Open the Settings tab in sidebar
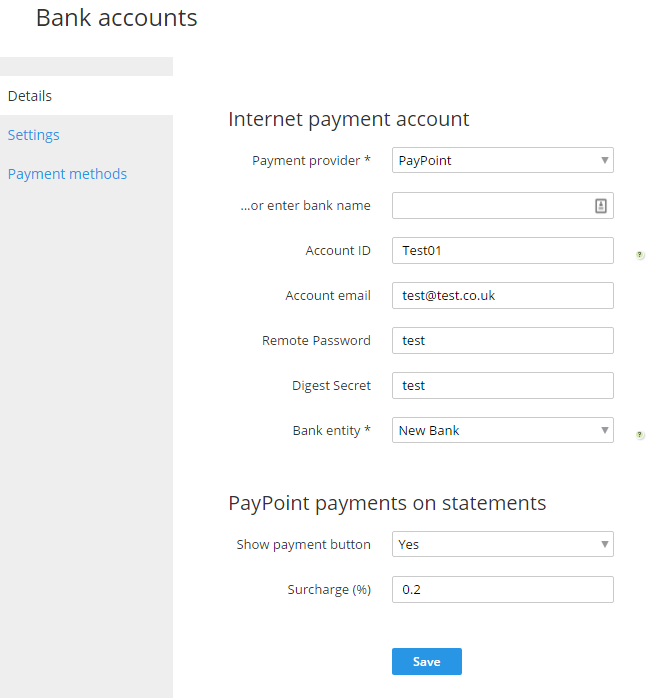 [33, 135]
